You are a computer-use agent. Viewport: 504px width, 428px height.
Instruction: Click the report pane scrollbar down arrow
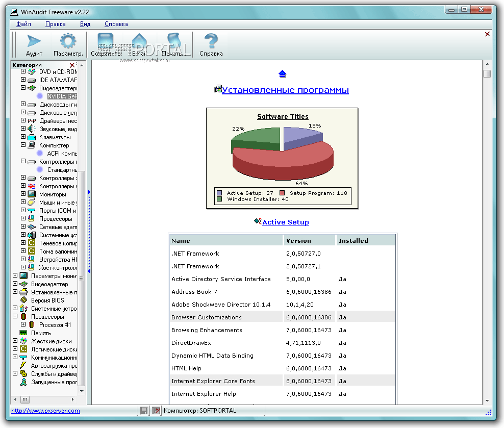coord(487,401)
